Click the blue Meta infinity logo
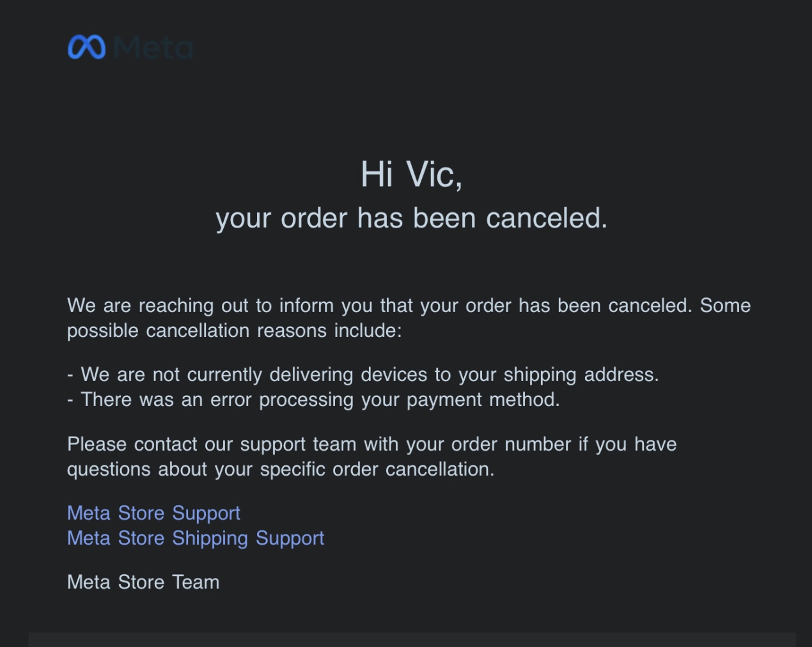The image size is (812, 647). click(86, 47)
